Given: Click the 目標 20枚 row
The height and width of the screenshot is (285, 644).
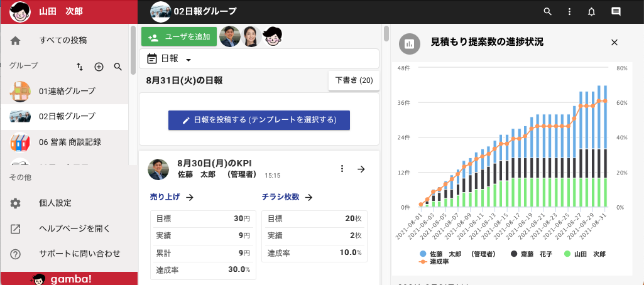Looking at the screenshot, I should tap(315, 219).
